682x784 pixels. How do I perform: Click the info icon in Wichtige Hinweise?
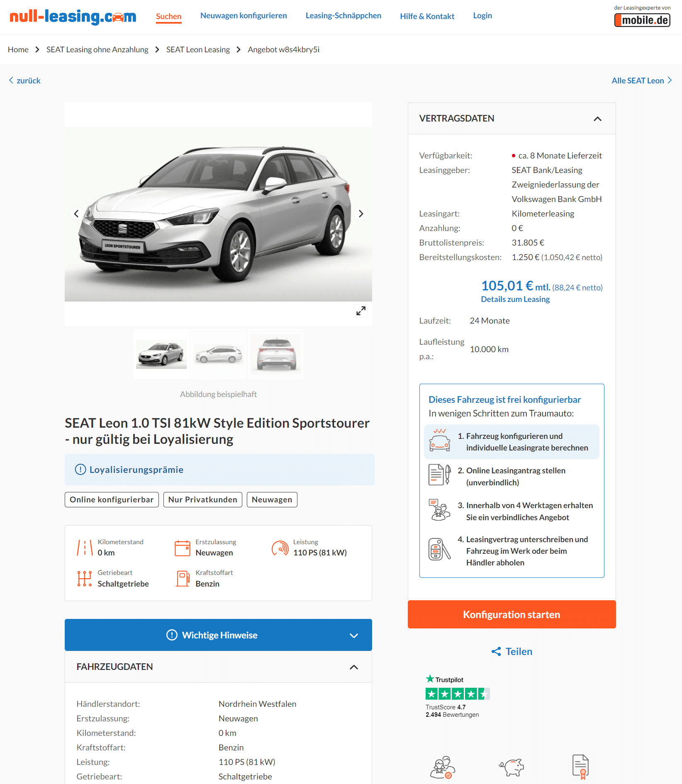(172, 635)
